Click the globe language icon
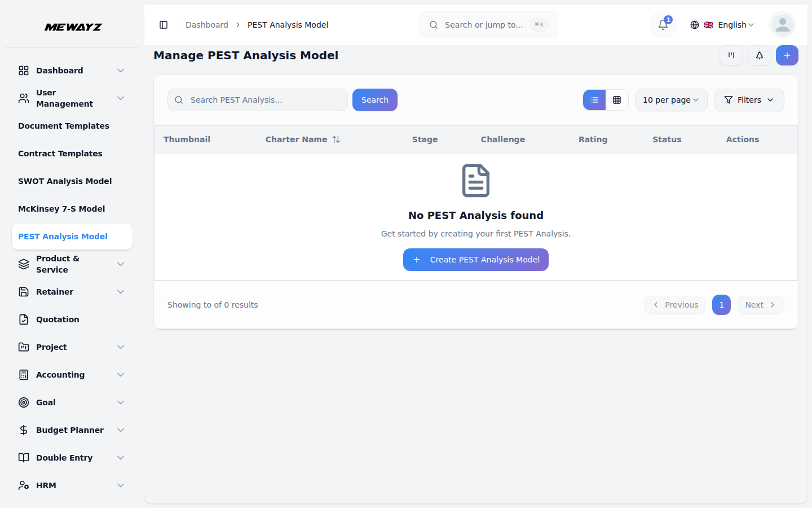Viewport: 812px width, 508px height. point(694,25)
